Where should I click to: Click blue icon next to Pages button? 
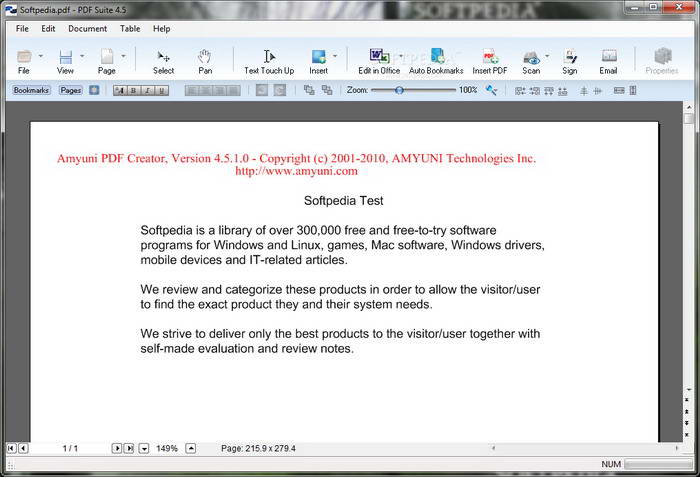click(94, 90)
